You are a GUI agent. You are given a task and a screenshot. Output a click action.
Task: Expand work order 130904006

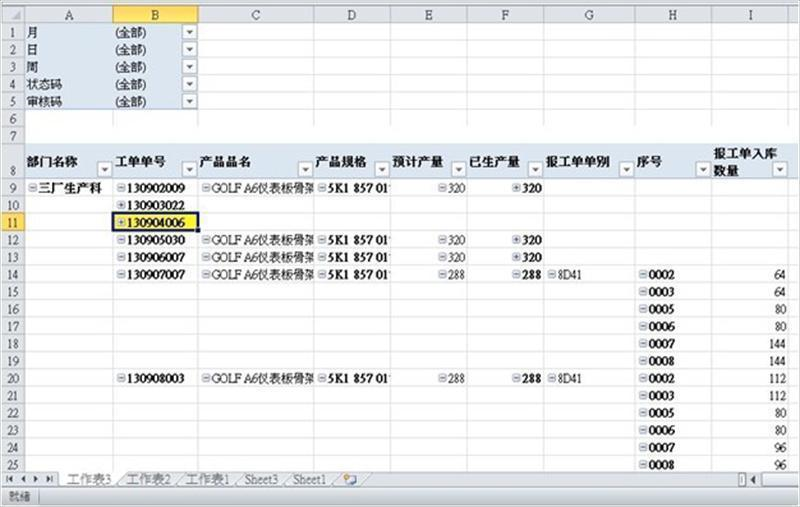tap(121, 222)
